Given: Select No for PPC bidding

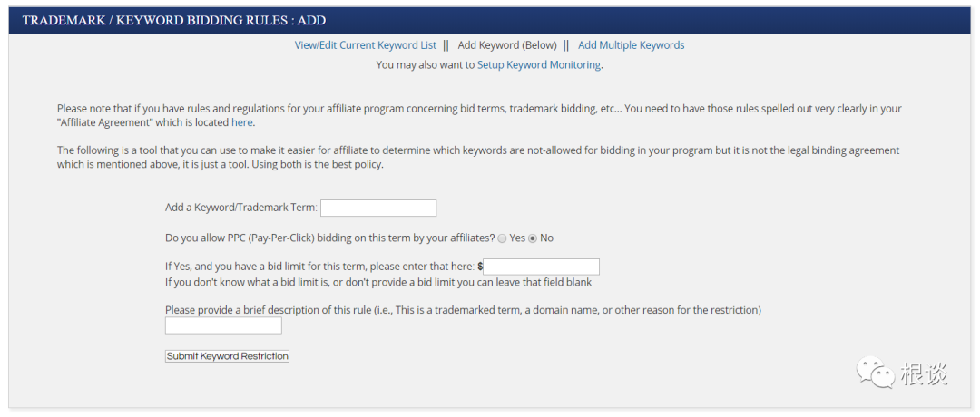Looking at the screenshot, I should [x=533, y=238].
